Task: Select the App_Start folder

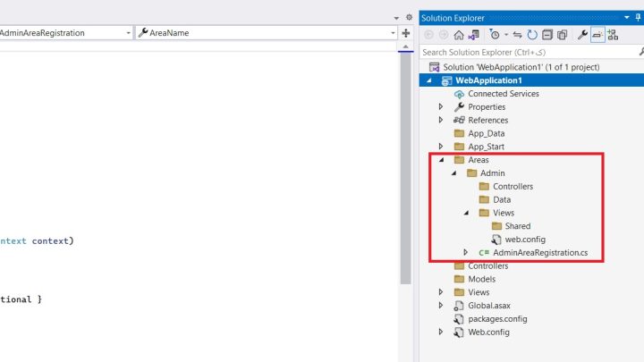Action: coord(487,147)
